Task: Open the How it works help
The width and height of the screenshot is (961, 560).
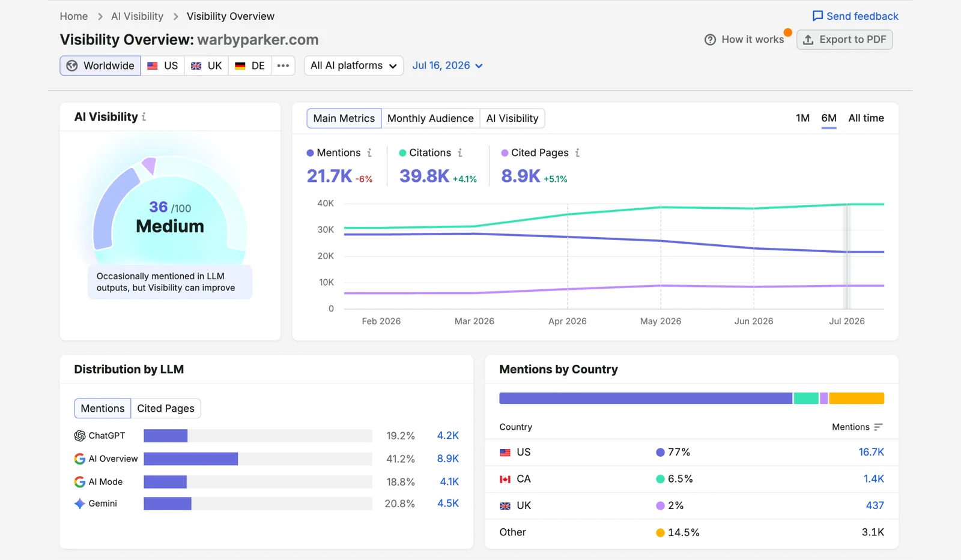Action: tap(744, 40)
